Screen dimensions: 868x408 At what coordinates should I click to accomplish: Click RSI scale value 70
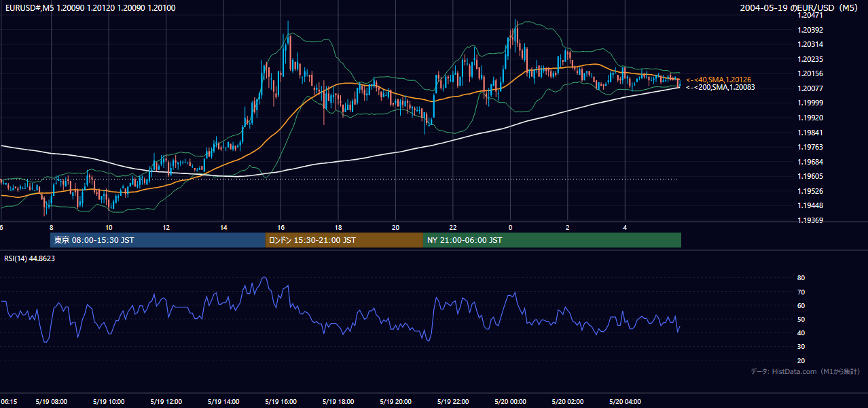point(801,292)
